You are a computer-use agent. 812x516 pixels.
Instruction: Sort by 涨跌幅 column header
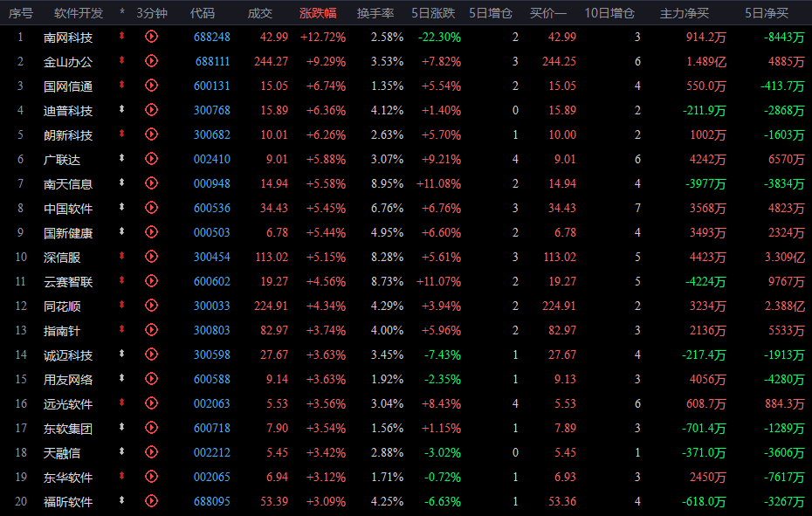click(318, 13)
